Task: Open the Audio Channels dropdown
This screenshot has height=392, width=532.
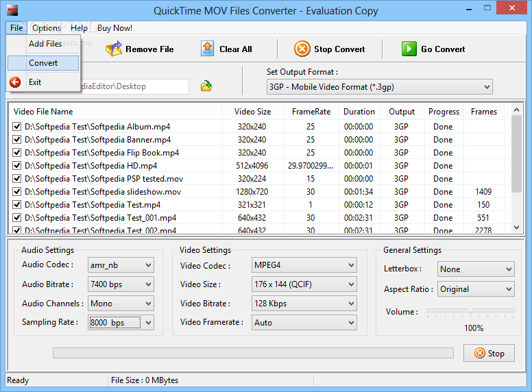Action: click(121, 303)
